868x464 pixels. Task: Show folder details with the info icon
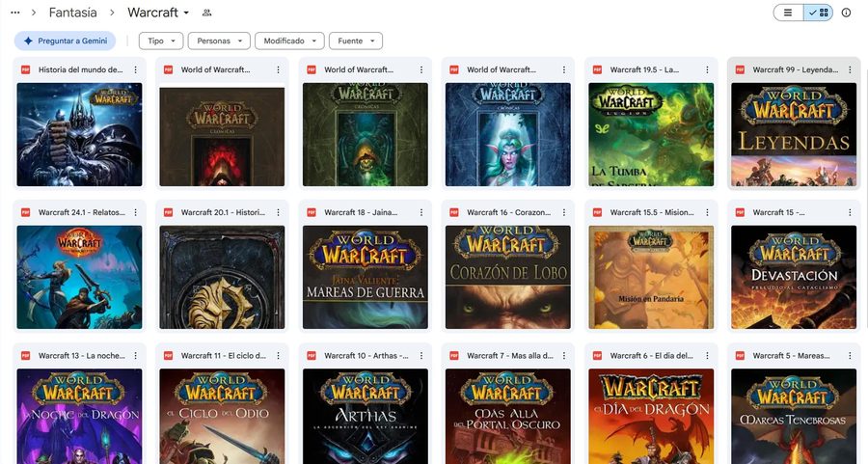846,13
